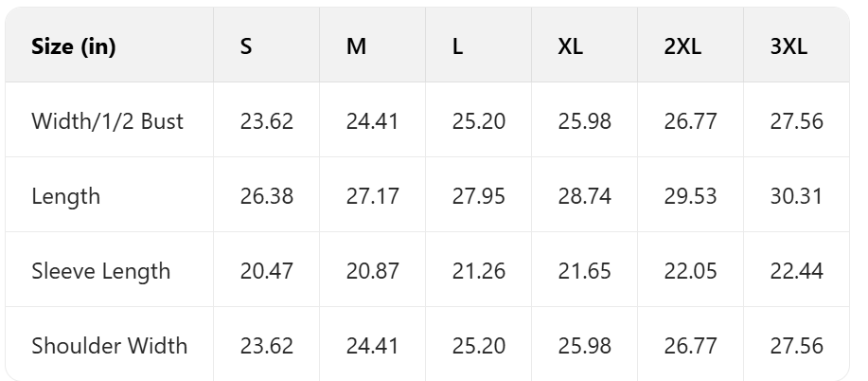Select the 3XL column header
The width and height of the screenshot is (868, 381).
[789, 46]
